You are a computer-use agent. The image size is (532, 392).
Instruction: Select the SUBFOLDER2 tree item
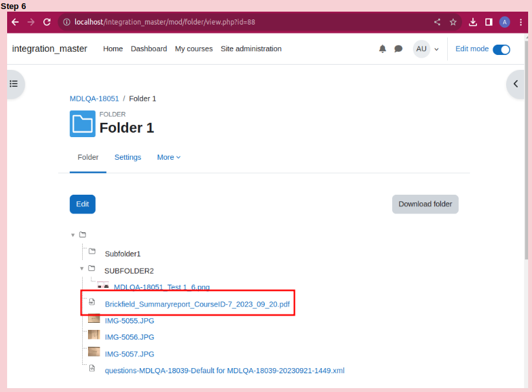(x=129, y=271)
